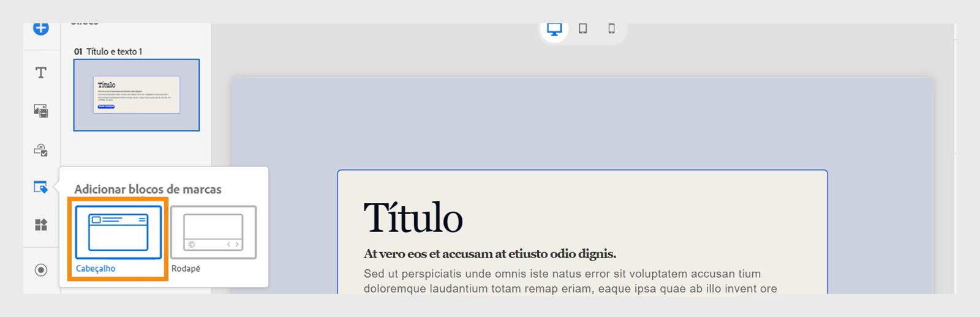980x317 pixels.
Task: Open the widgets grid icon
Action: click(x=41, y=225)
